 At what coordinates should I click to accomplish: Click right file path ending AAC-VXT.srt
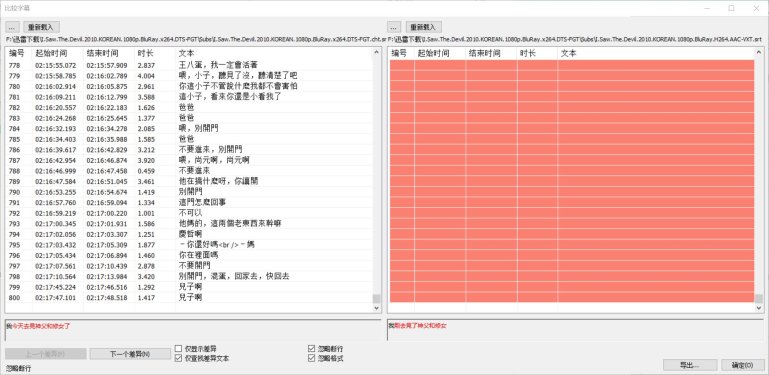575,39
